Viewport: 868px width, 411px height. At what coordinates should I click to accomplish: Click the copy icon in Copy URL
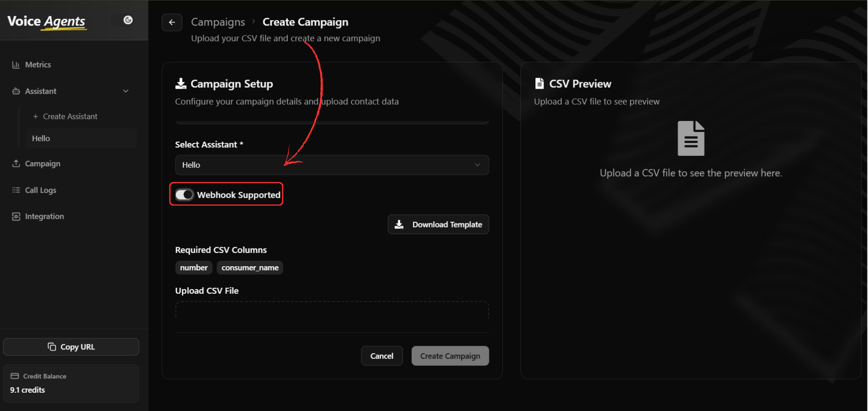click(x=52, y=347)
